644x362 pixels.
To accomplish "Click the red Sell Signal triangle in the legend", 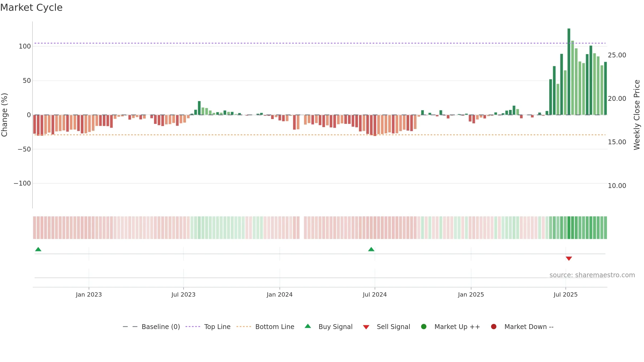I will click(x=366, y=327).
